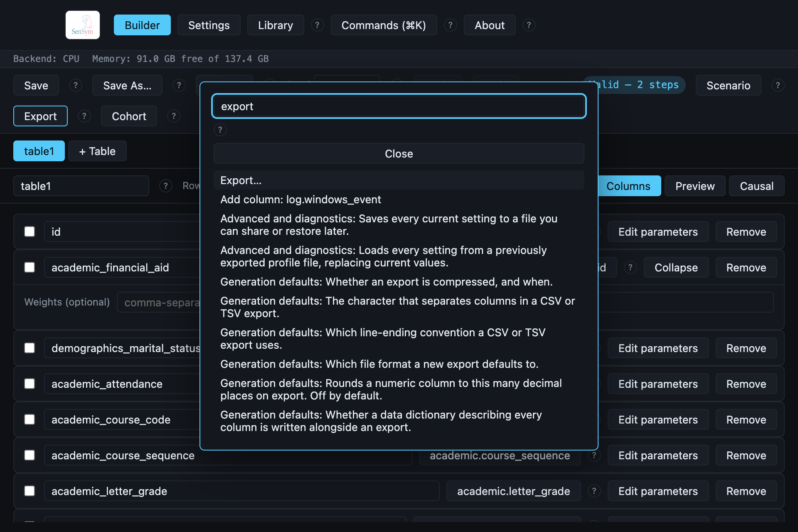Choose command that loads exported profile file
The height and width of the screenshot is (532, 798).
tap(399, 256)
